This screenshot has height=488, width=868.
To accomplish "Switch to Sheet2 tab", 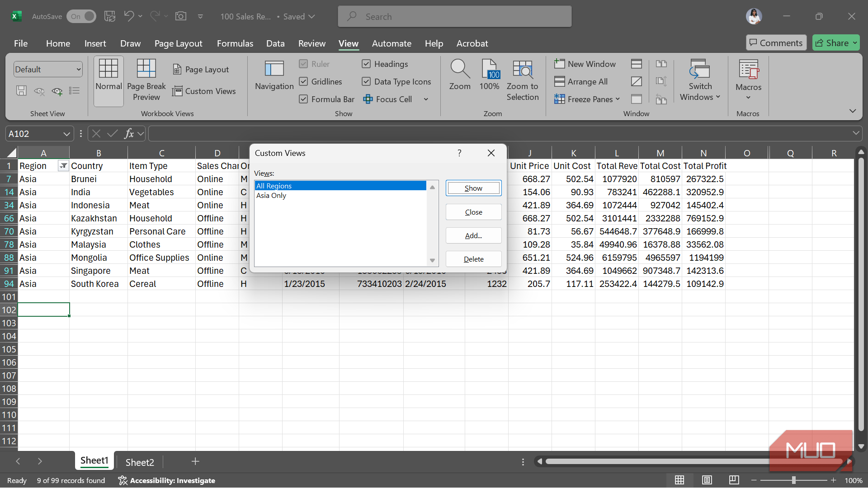I will tap(140, 462).
